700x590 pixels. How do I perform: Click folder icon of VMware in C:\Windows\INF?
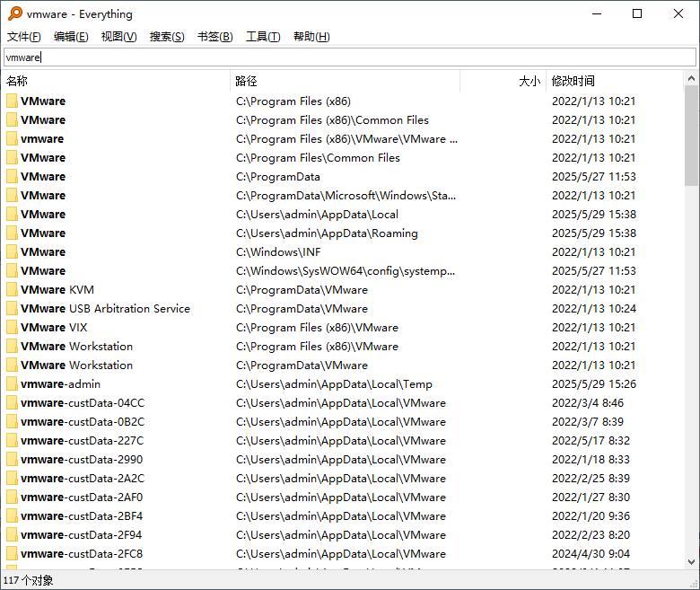tap(12, 252)
